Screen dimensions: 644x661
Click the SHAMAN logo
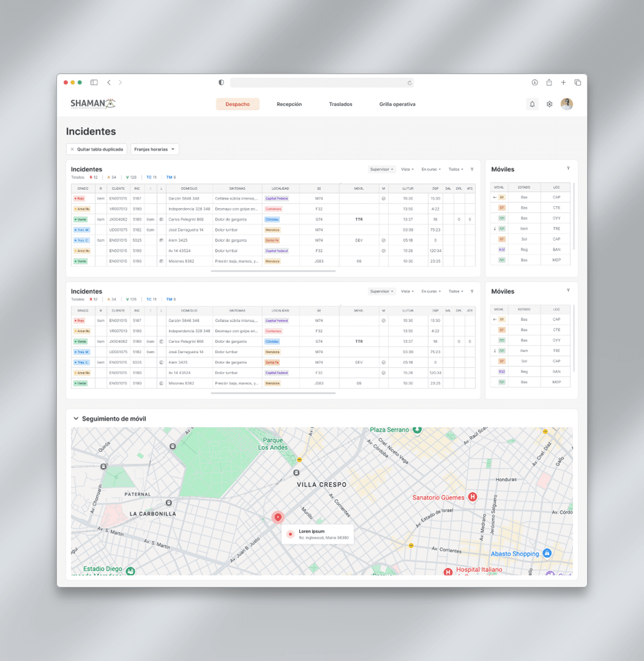(x=93, y=103)
